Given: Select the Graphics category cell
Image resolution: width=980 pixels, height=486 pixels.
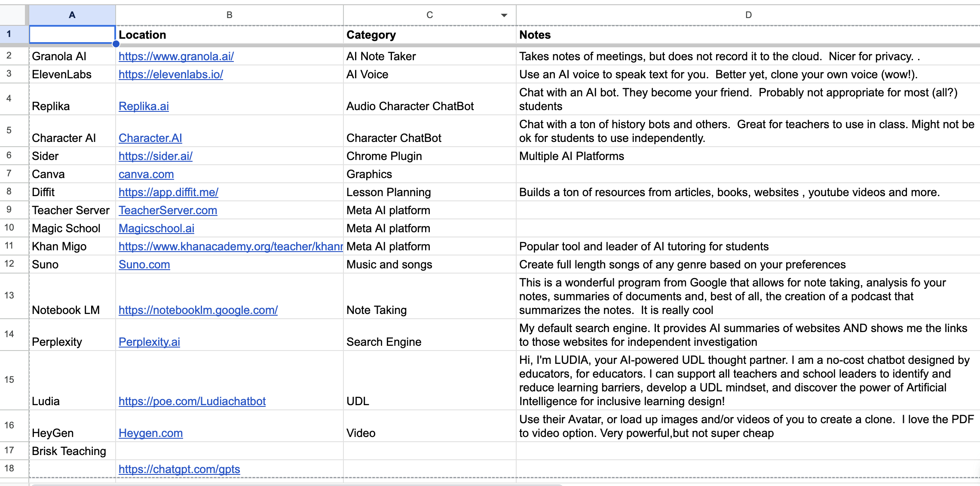Looking at the screenshot, I should click(x=429, y=174).
